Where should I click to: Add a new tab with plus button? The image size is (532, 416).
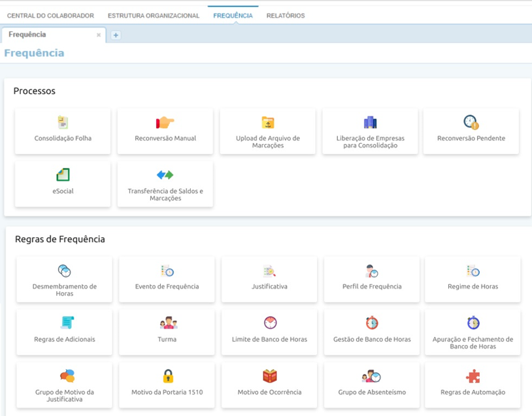click(116, 35)
